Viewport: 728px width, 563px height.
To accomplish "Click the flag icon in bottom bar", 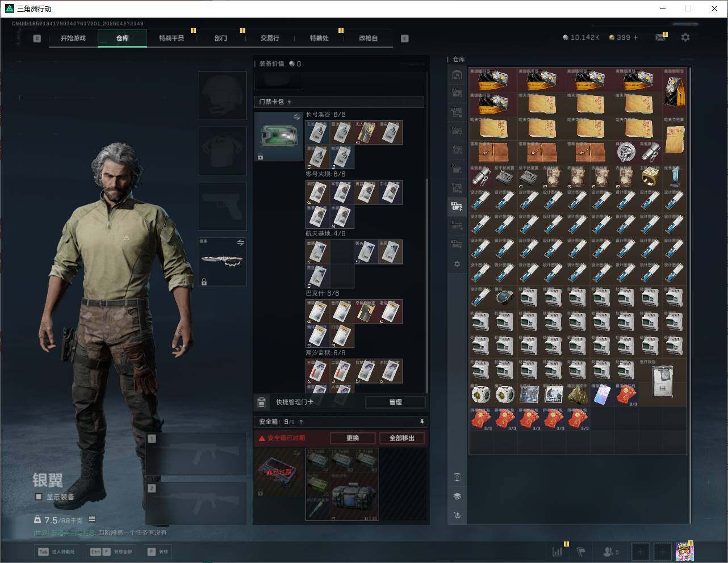I will click(581, 551).
